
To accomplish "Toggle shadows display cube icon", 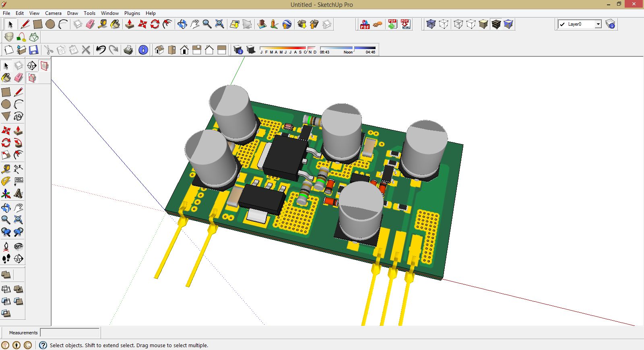I will tap(251, 50).
